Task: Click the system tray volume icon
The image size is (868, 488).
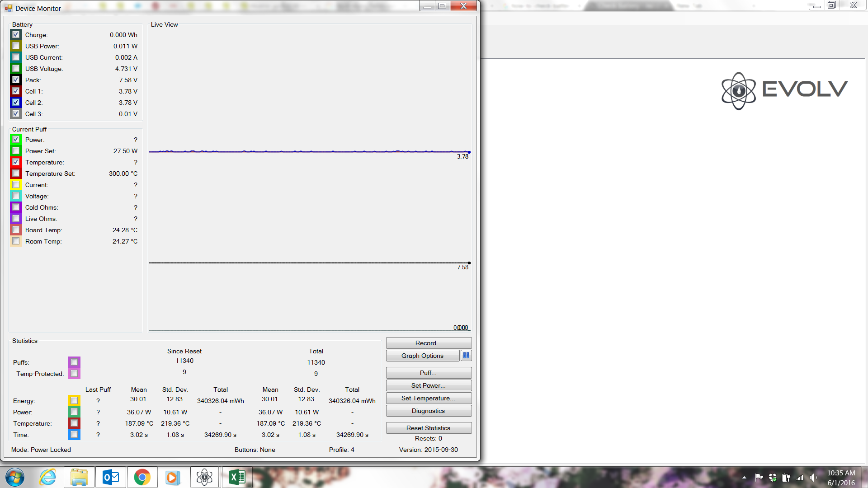Action: (x=813, y=478)
